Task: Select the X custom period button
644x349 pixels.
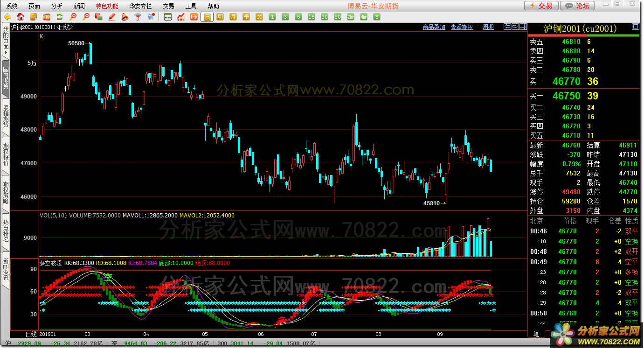Action: coord(259,17)
